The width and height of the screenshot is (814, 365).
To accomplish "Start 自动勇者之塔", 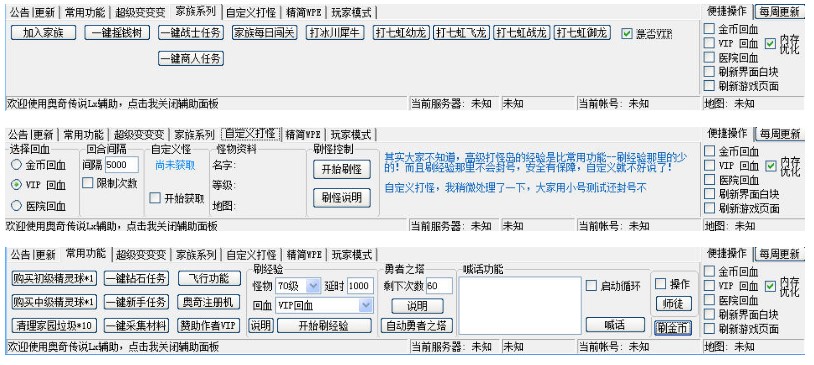I will pyautogui.click(x=417, y=326).
